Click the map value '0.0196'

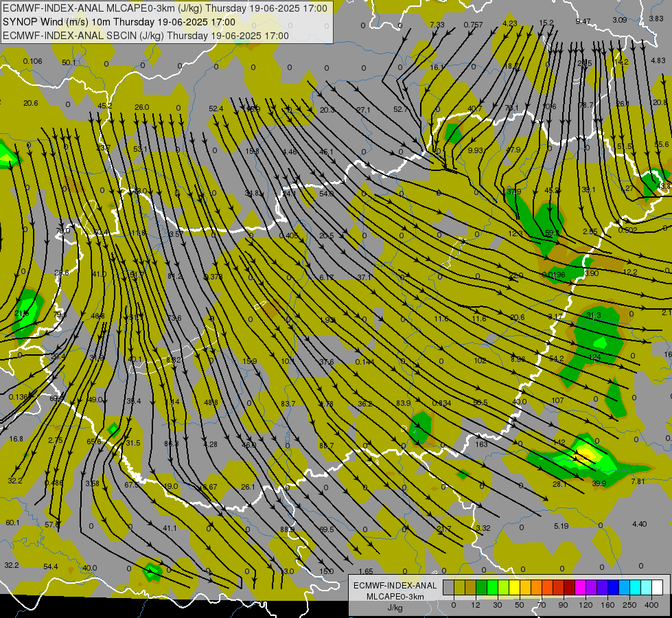[554, 275]
